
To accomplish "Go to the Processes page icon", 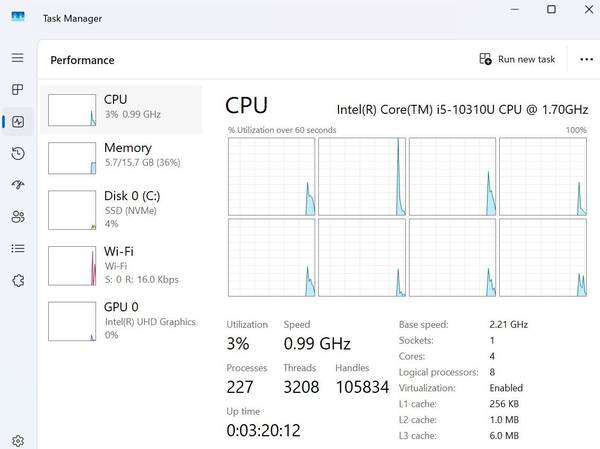I will tap(18, 90).
